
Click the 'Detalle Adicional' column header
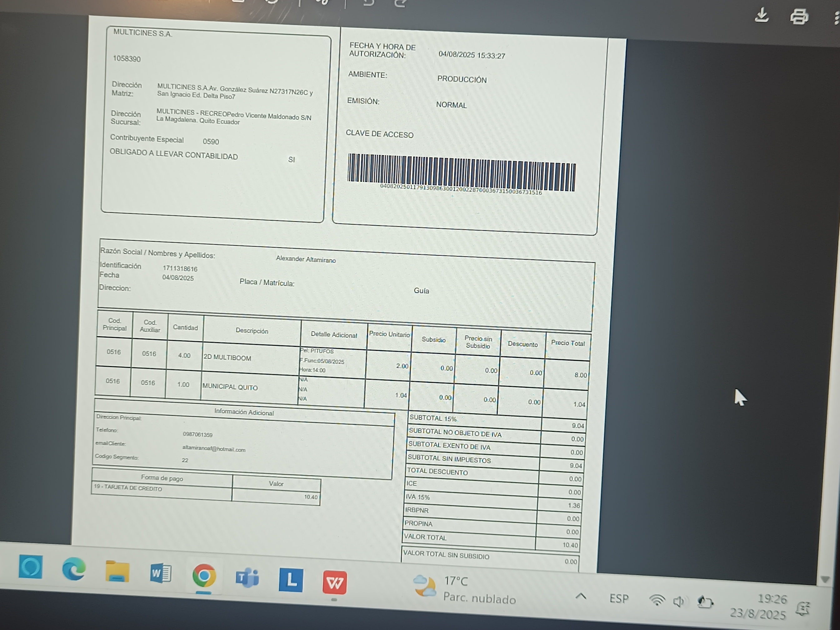point(334,335)
